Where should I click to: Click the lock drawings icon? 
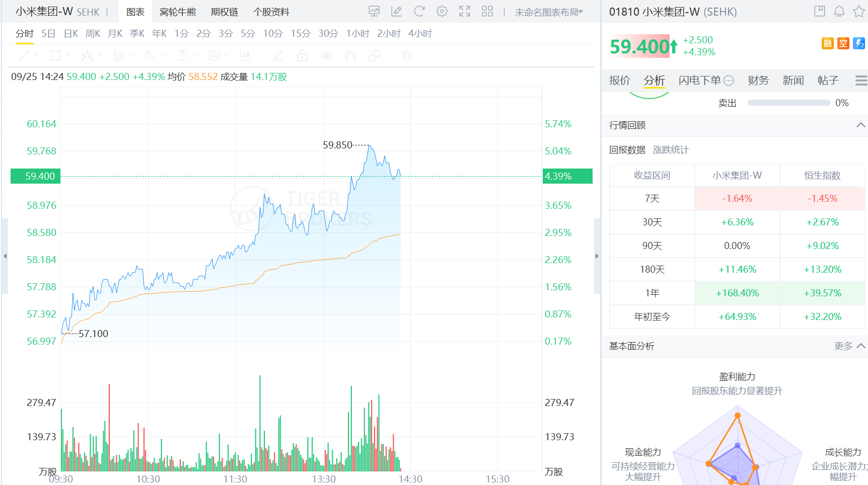(302, 55)
